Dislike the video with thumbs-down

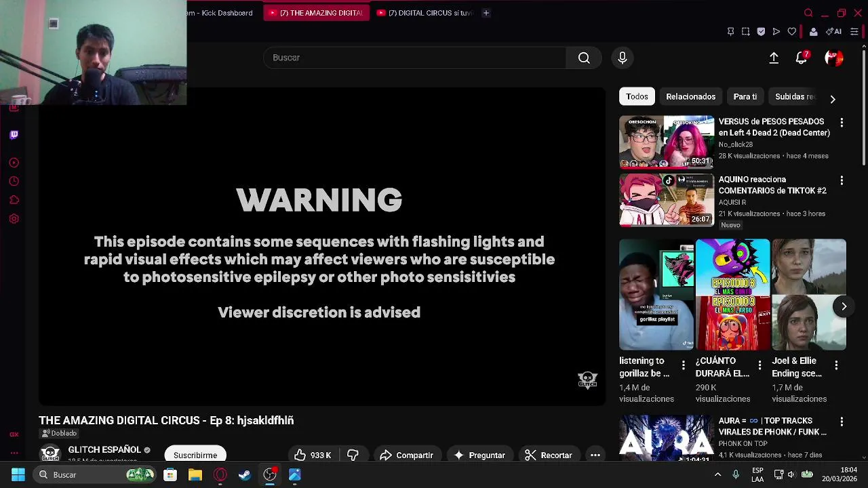click(353, 455)
